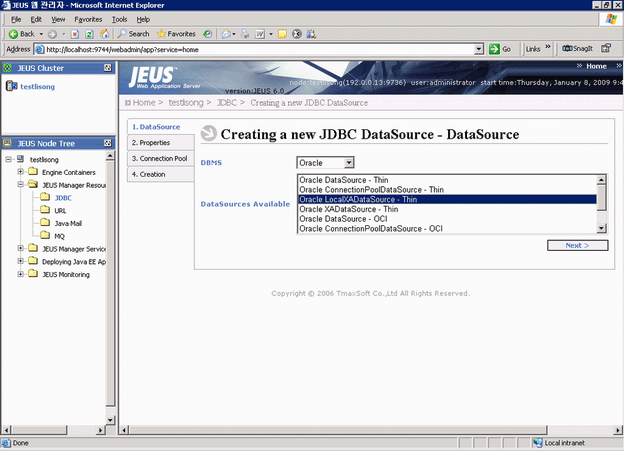Image resolution: width=624 pixels, height=451 pixels.
Task: Click the Forward arrow in the toolbar
Action: coord(52,34)
